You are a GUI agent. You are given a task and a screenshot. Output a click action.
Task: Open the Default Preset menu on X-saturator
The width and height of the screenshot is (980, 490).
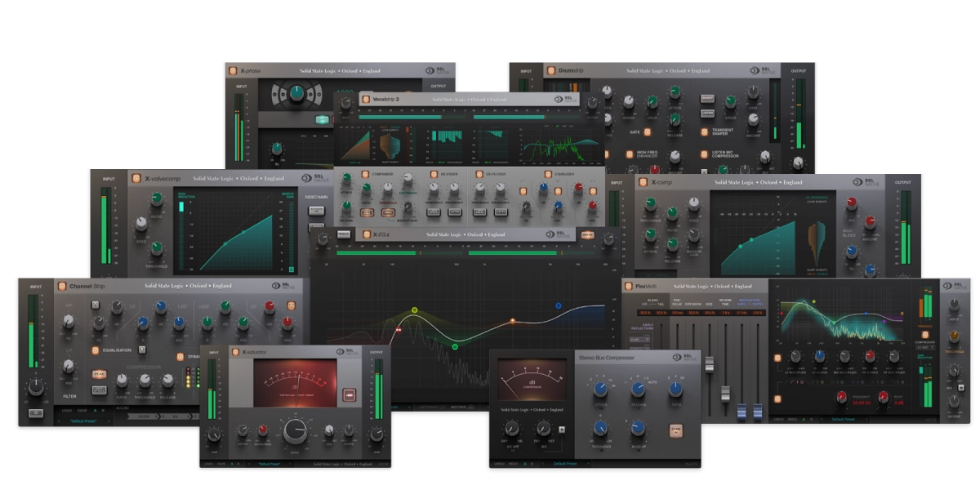pos(269,463)
